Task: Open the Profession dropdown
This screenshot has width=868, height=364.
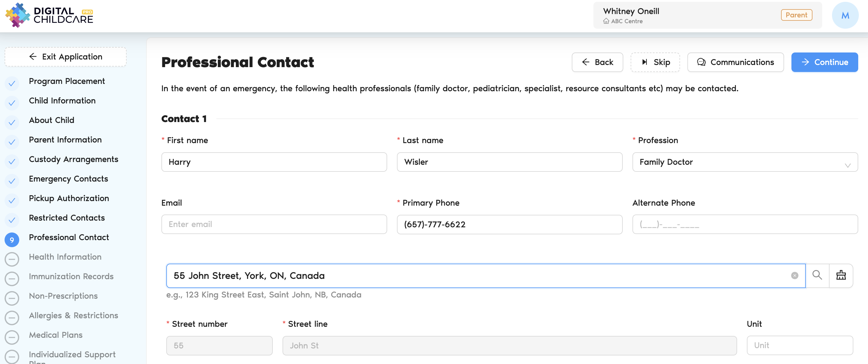Action: (x=738, y=162)
